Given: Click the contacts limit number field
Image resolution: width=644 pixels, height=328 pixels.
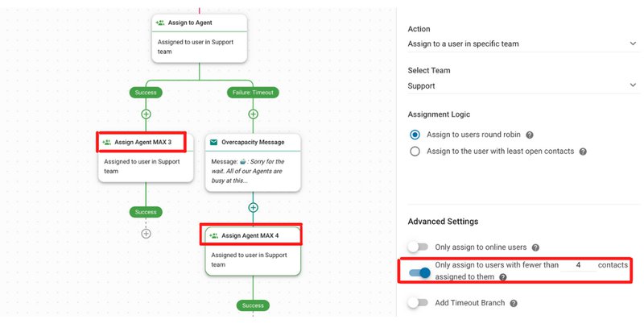Looking at the screenshot, I should coord(578,264).
